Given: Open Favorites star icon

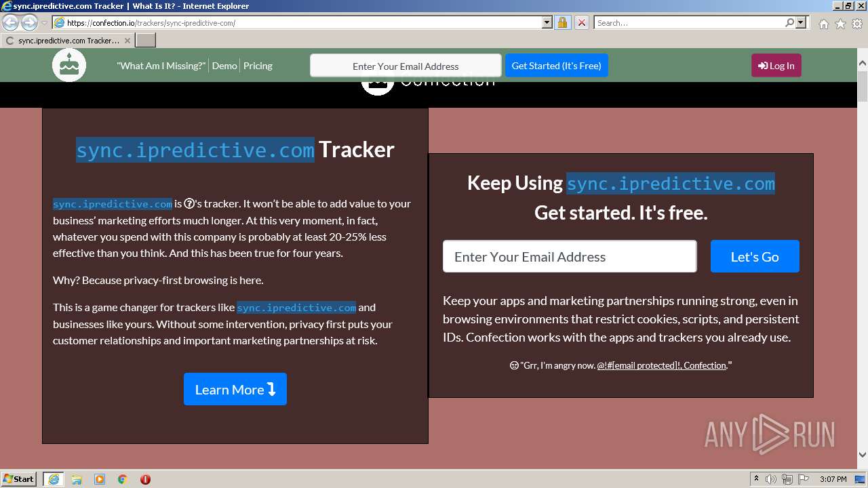Looking at the screenshot, I should (840, 24).
